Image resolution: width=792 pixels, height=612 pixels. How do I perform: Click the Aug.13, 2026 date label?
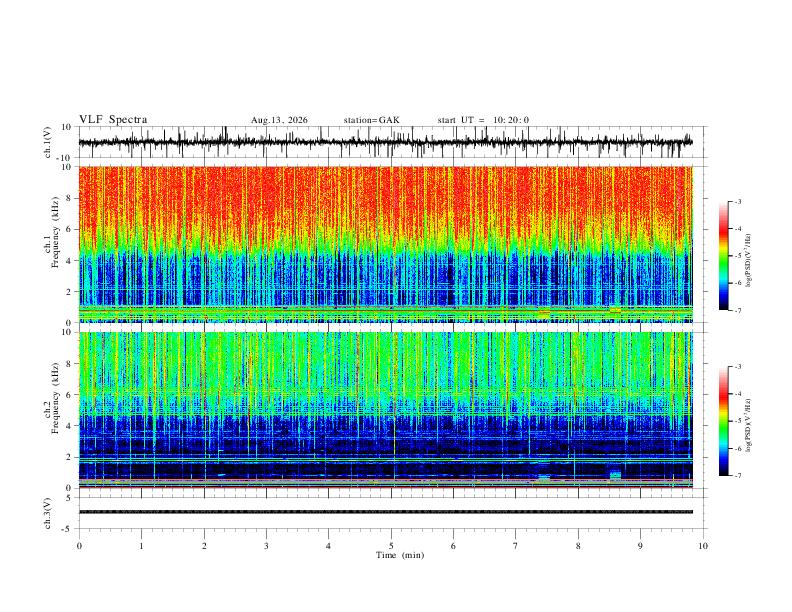(x=279, y=120)
